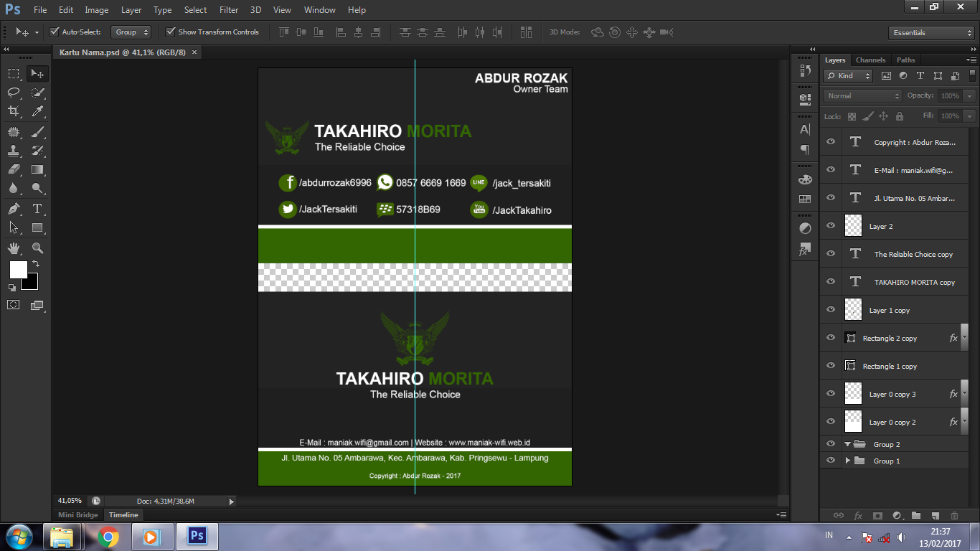Switch to the Channels tab
This screenshot has height=551, width=980.
870,60
